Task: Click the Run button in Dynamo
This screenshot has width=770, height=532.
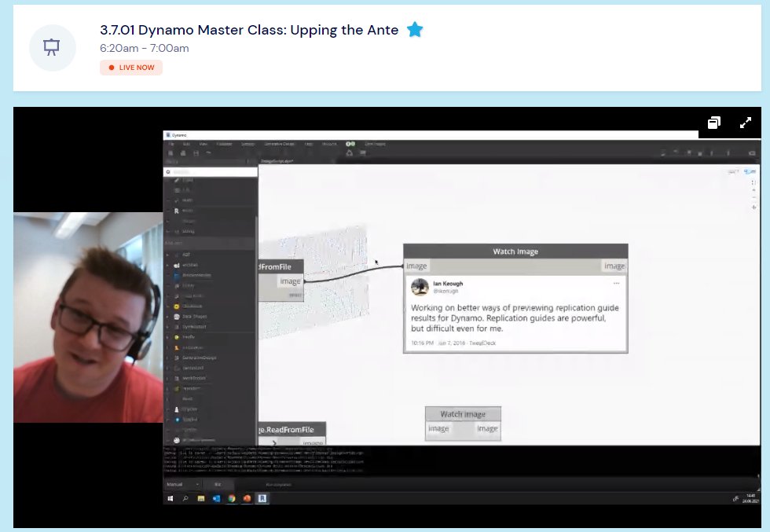Action: [x=218, y=485]
